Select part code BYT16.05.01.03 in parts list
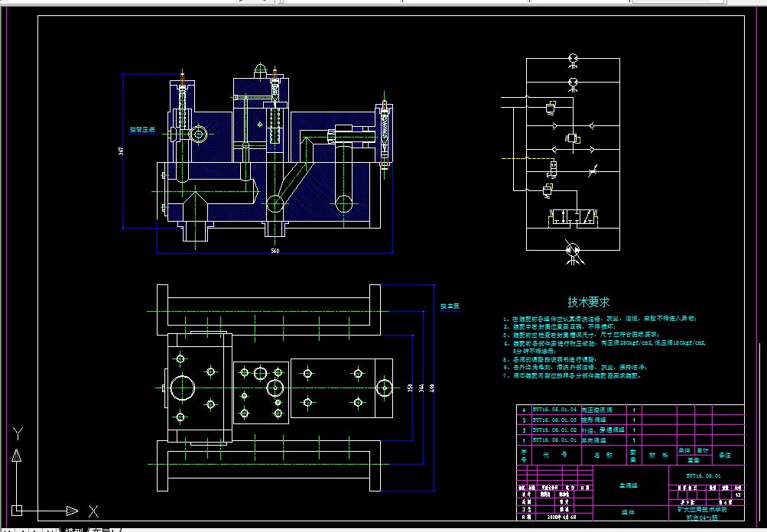Image resolution: width=767 pixels, height=532 pixels. click(x=554, y=420)
